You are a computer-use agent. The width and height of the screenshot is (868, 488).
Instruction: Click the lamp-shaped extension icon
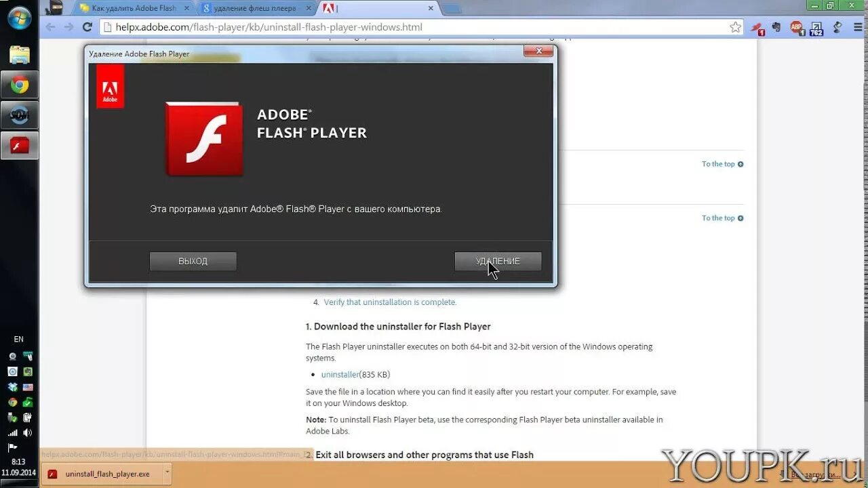click(837, 28)
